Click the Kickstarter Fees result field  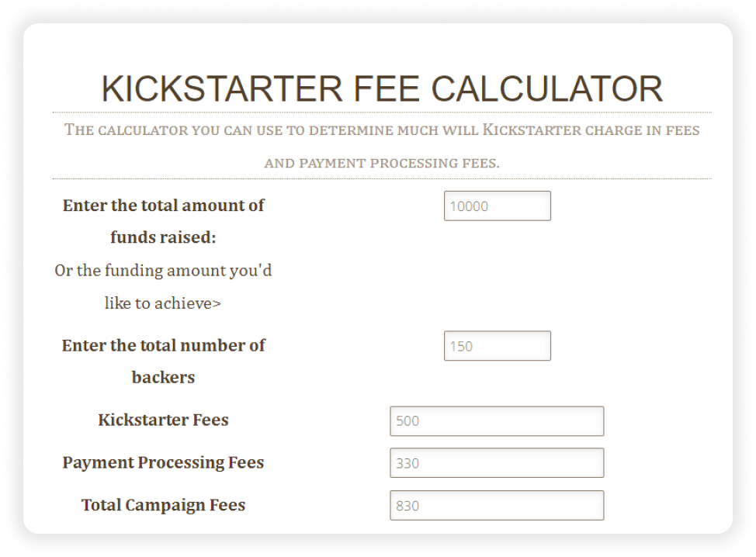click(x=497, y=420)
